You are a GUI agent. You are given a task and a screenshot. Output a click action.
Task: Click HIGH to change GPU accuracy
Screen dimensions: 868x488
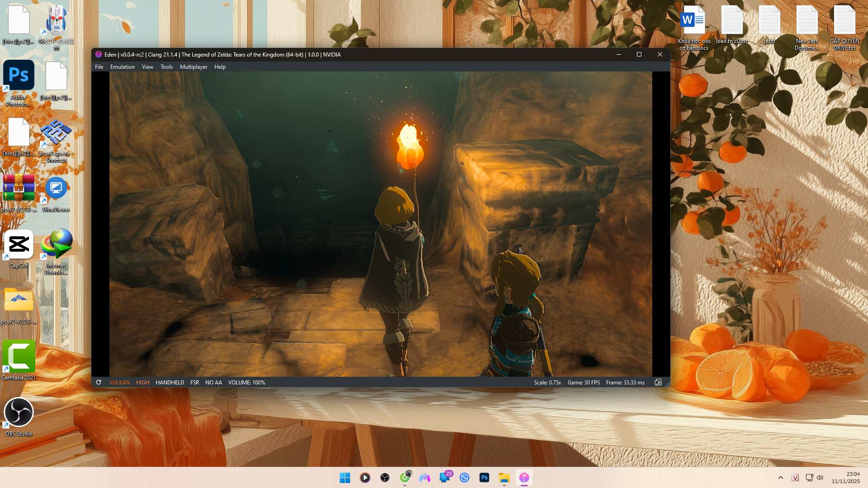(142, 382)
